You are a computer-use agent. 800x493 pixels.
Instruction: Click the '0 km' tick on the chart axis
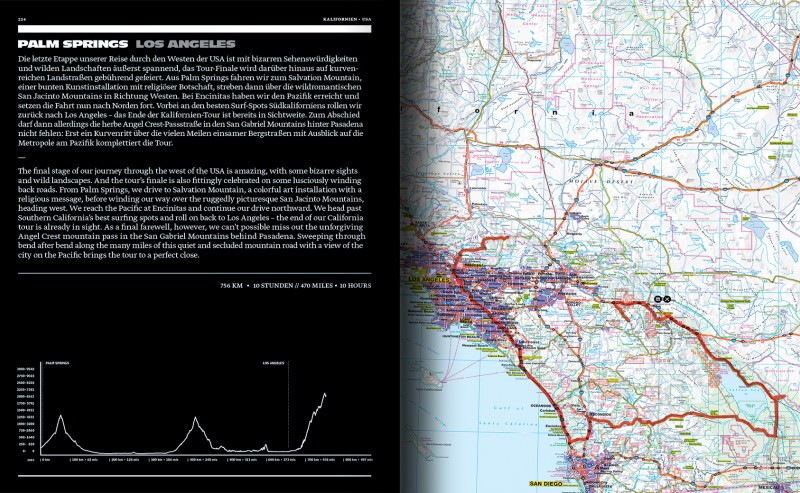click(x=45, y=460)
